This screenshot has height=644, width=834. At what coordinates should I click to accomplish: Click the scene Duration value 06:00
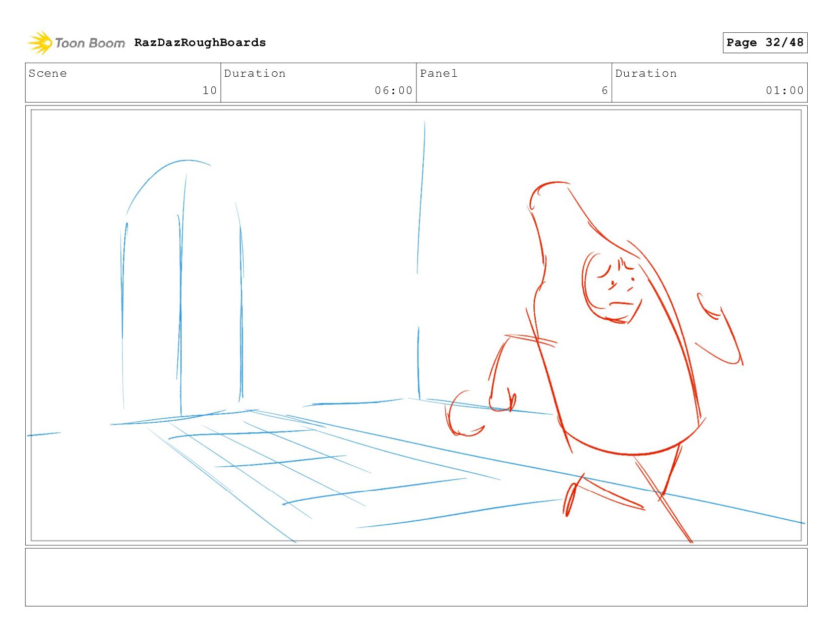394,90
